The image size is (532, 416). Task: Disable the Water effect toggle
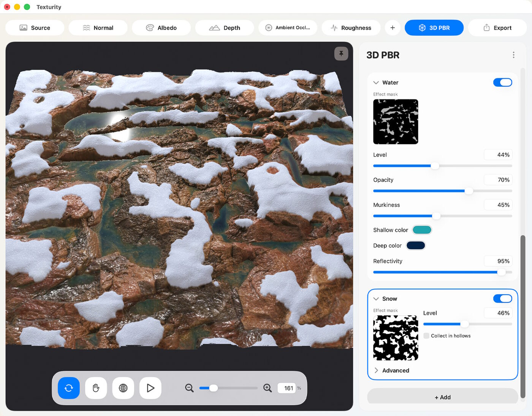pyautogui.click(x=502, y=83)
